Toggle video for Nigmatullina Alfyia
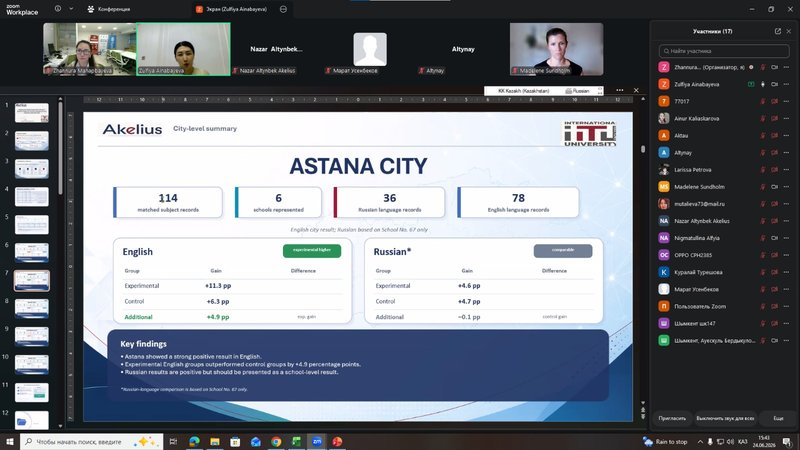The image size is (800, 450). [774, 238]
